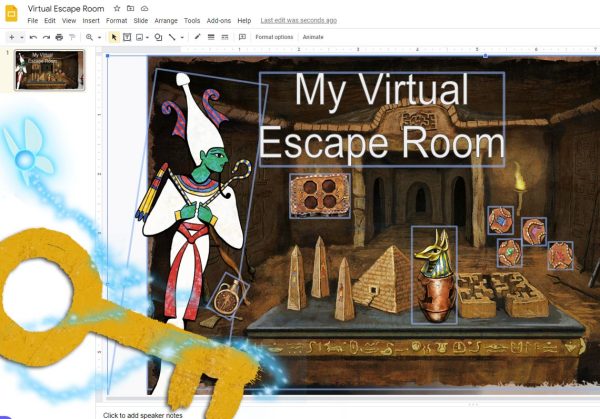Open the Edit menu
The height and width of the screenshot is (419, 600).
[50, 21]
